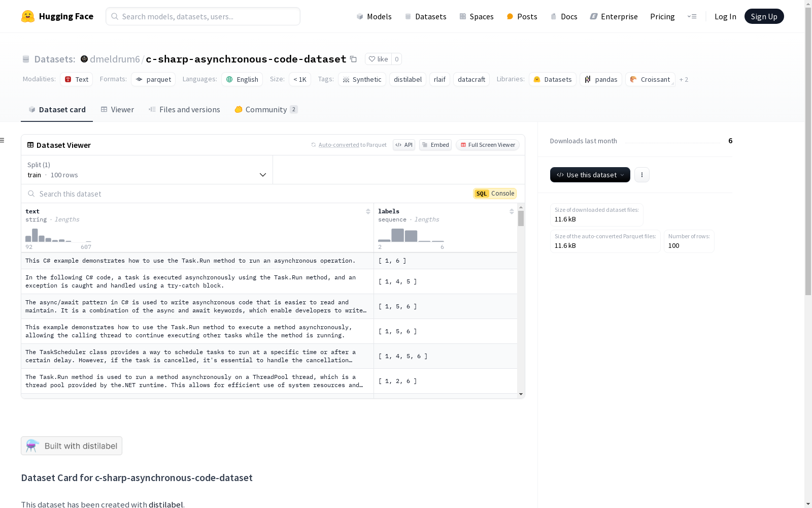This screenshot has width=812, height=508.
Task: Select row starting 'The async/await pattern in C#'
Action: [x=269, y=306]
